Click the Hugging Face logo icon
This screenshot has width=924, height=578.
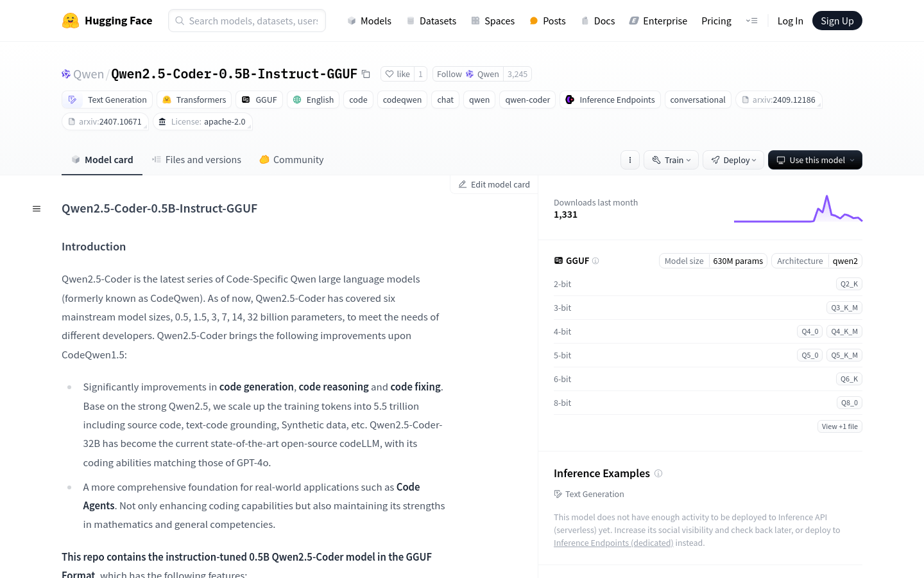[71, 20]
